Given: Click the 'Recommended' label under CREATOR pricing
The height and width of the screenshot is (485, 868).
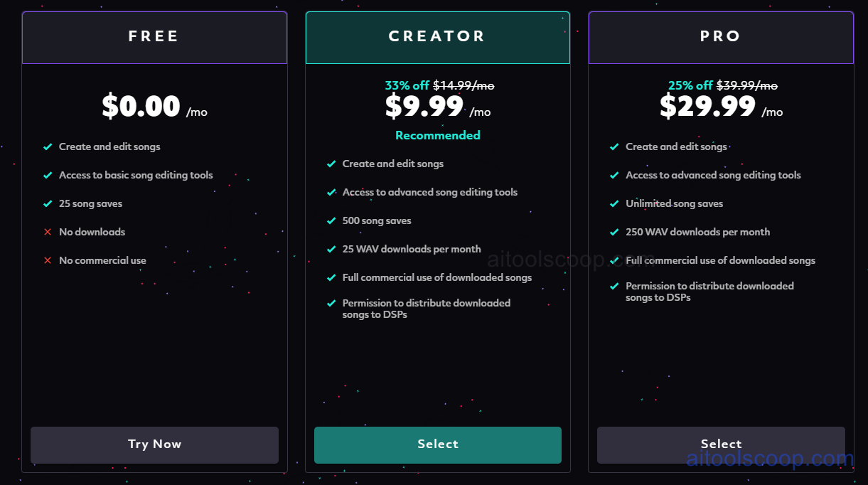Looking at the screenshot, I should [x=437, y=135].
